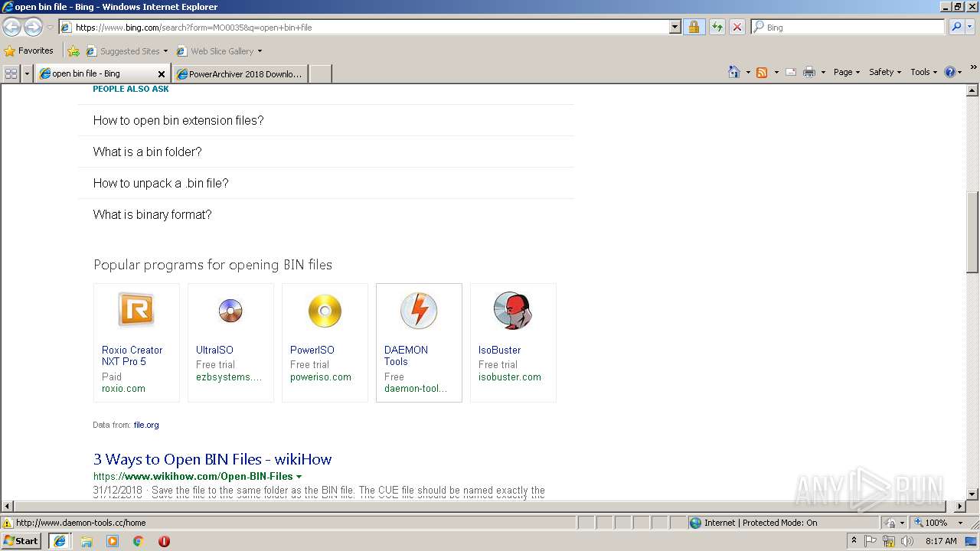This screenshot has height=551, width=980.
Task: Click the Roxio Creator program icon
Action: pos(136,310)
